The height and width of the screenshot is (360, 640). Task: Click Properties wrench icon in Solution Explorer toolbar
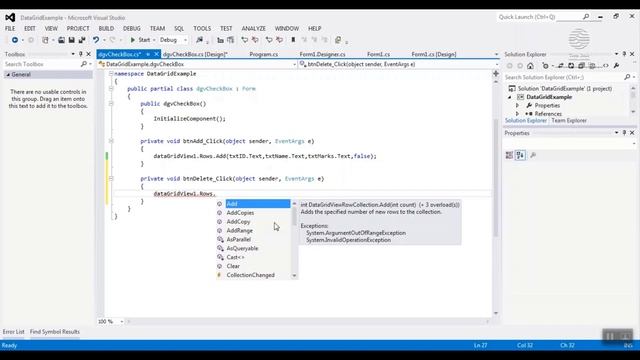616,66
